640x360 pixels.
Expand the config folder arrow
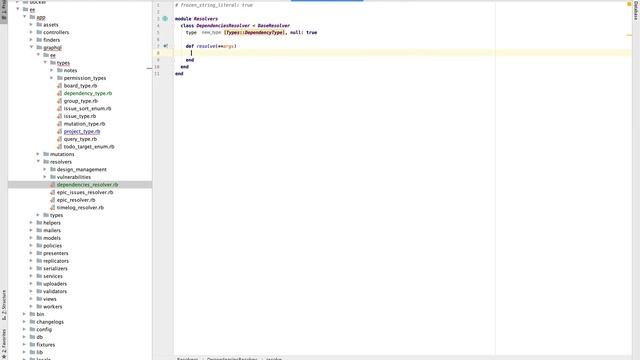tap(24, 329)
